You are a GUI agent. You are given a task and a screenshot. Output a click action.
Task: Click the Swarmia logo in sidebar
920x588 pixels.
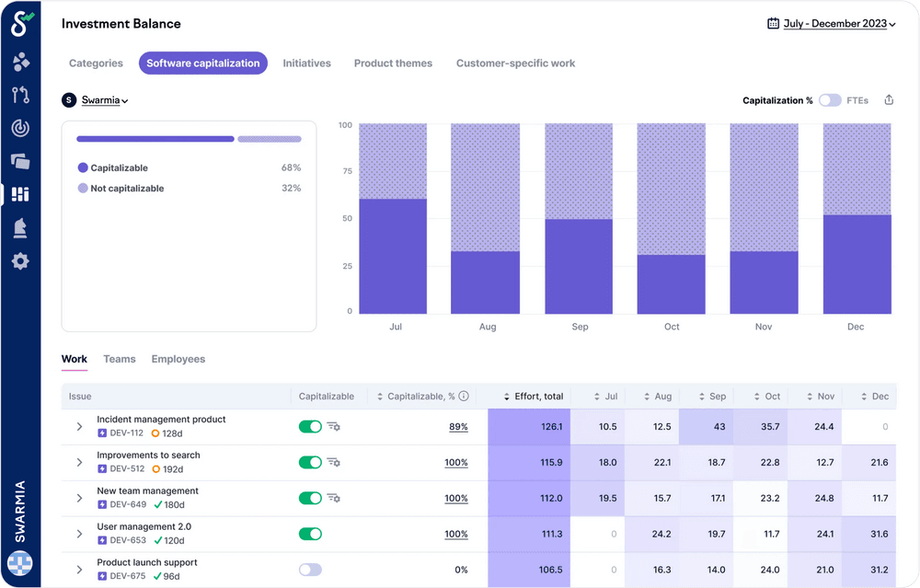tap(20, 24)
